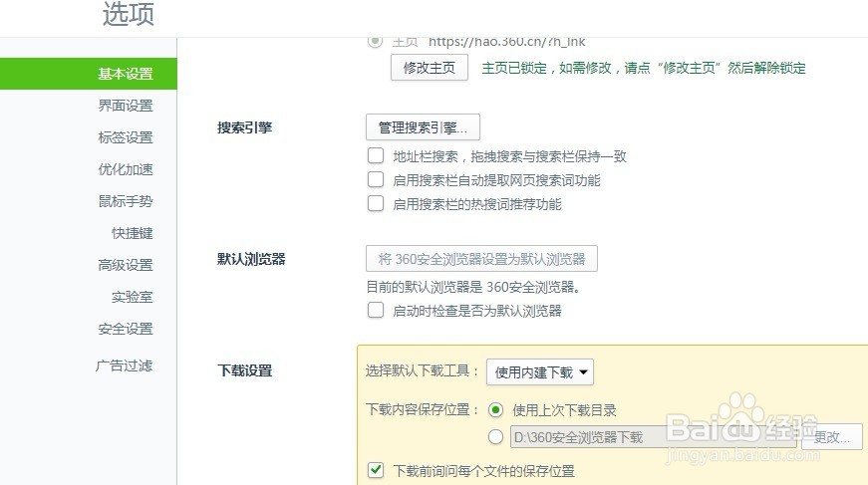Open the 界面设置 settings section
The height and width of the screenshot is (485, 868).
pos(126,106)
